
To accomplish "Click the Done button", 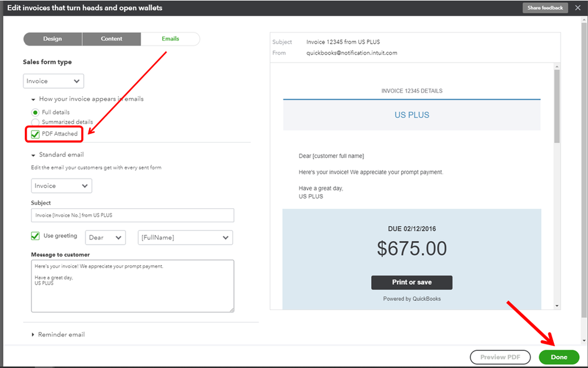I will coord(558,357).
